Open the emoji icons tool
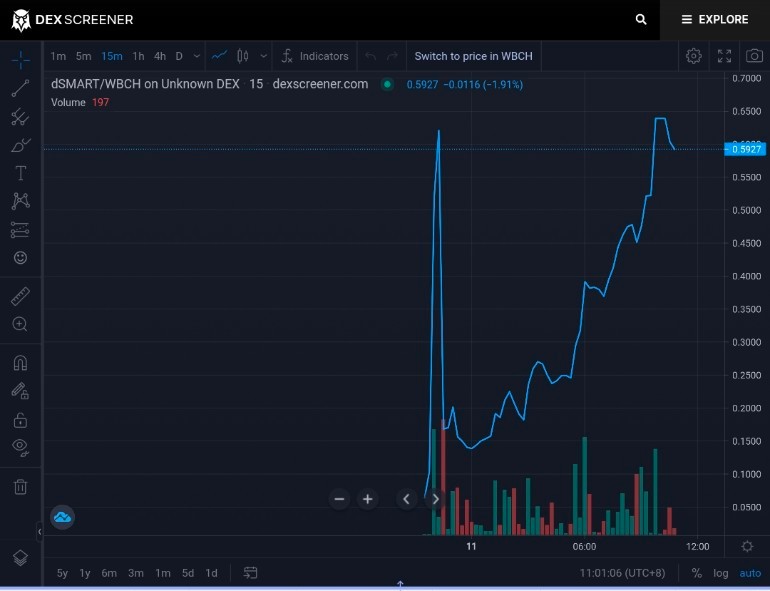This screenshot has width=770, height=591. click(20, 257)
